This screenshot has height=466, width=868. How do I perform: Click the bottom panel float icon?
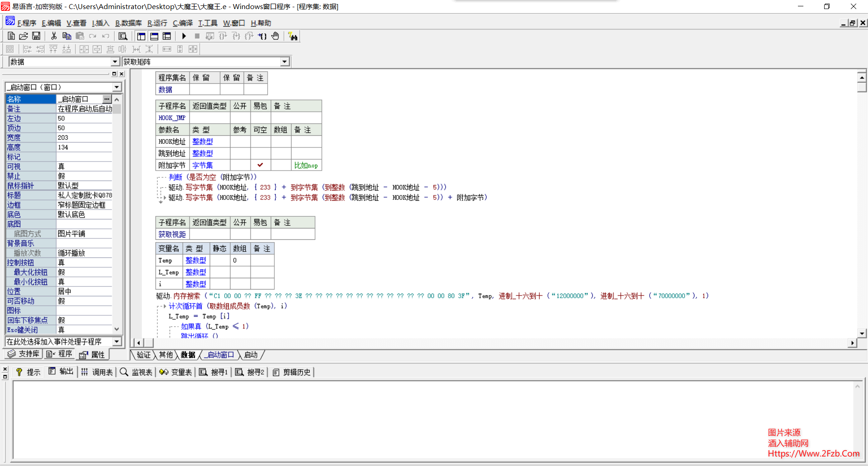point(5,376)
